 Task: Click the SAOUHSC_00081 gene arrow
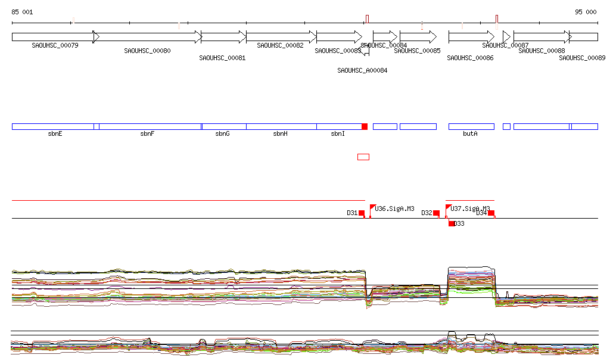point(224,37)
